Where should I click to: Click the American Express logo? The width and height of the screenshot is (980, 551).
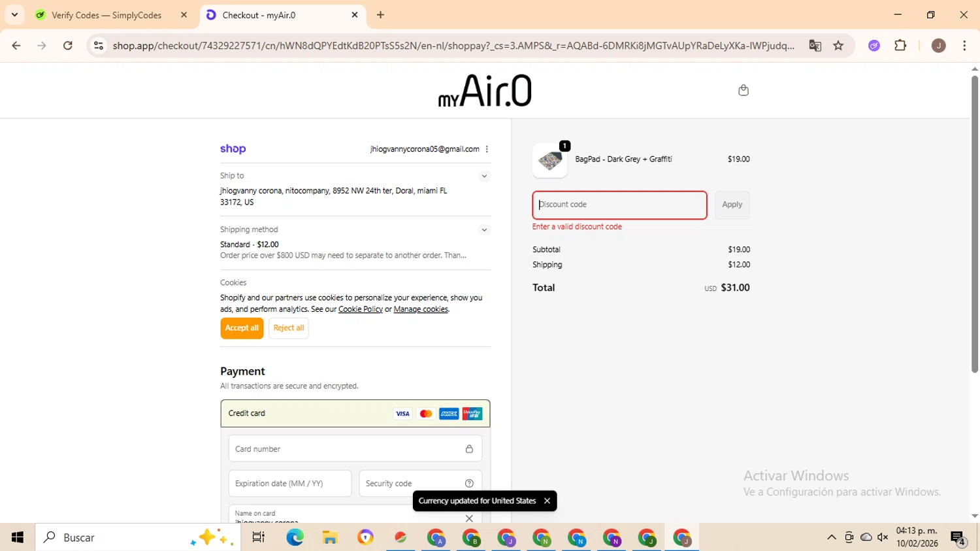[x=449, y=414]
